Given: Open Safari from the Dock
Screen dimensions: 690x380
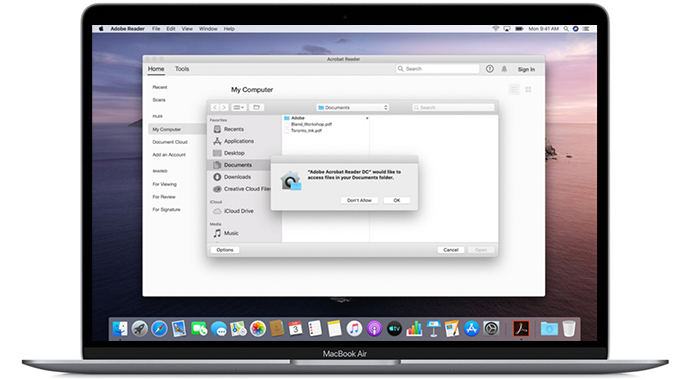Looking at the screenshot, I should pyautogui.click(x=159, y=329).
